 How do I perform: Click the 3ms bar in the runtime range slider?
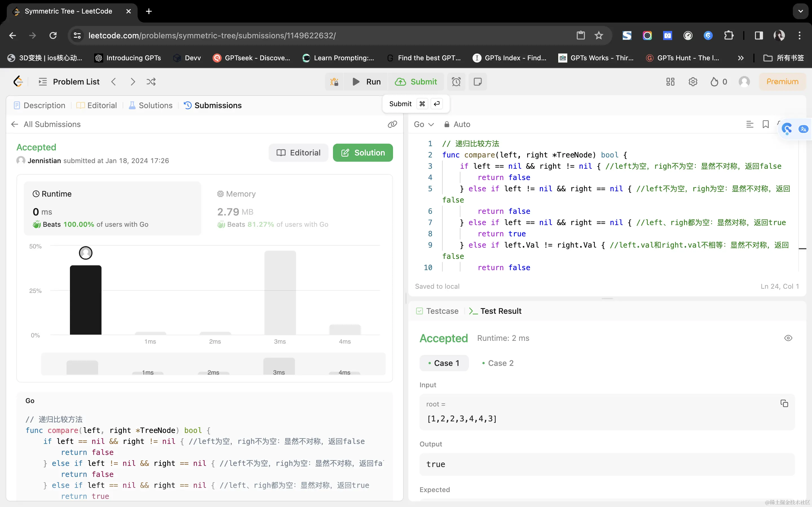pos(279,366)
